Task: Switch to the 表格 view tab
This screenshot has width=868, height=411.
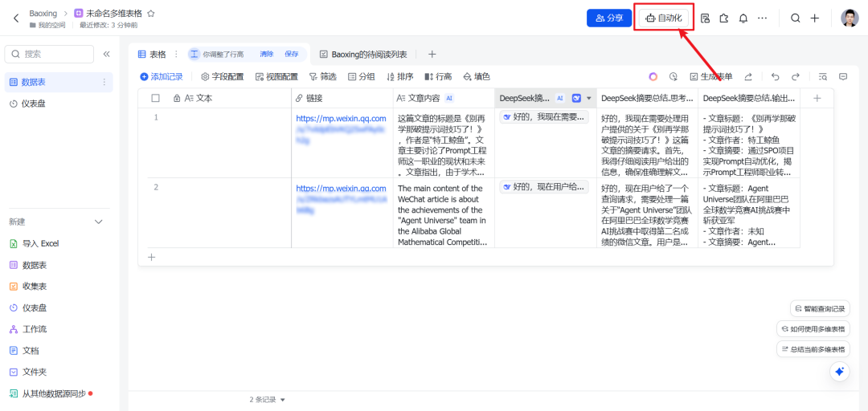Action: tap(152, 54)
